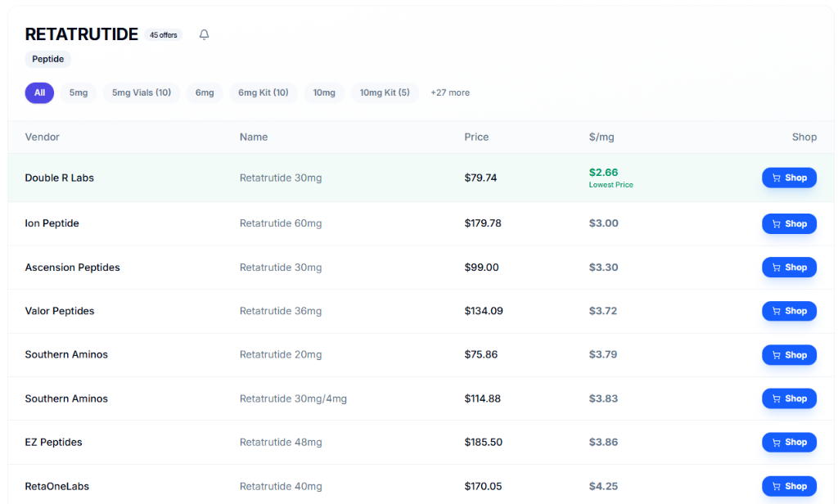The height and width of the screenshot is (504, 838).
Task: Click Shop button for EZ Peptides
Action: (x=789, y=442)
